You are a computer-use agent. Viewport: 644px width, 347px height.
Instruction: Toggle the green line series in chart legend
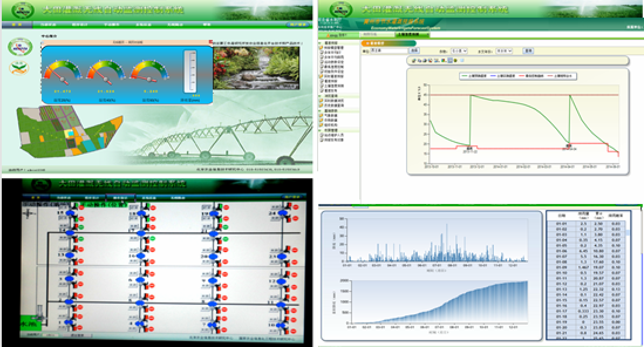click(472, 76)
